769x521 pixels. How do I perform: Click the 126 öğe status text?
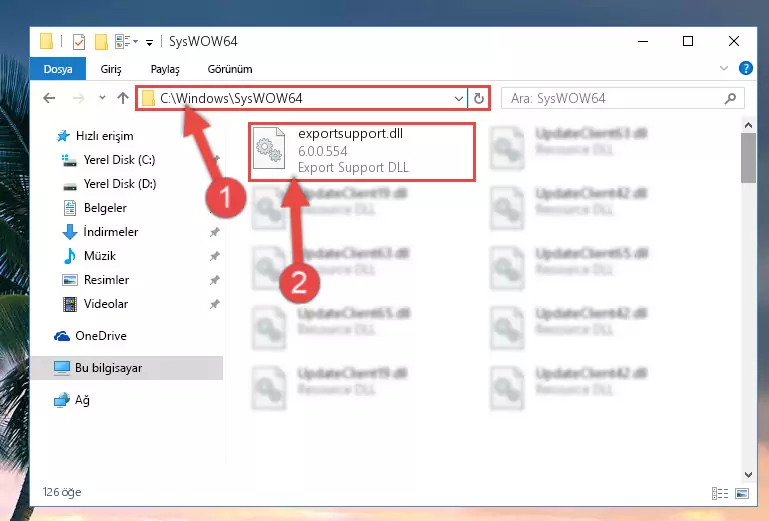click(62, 492)
